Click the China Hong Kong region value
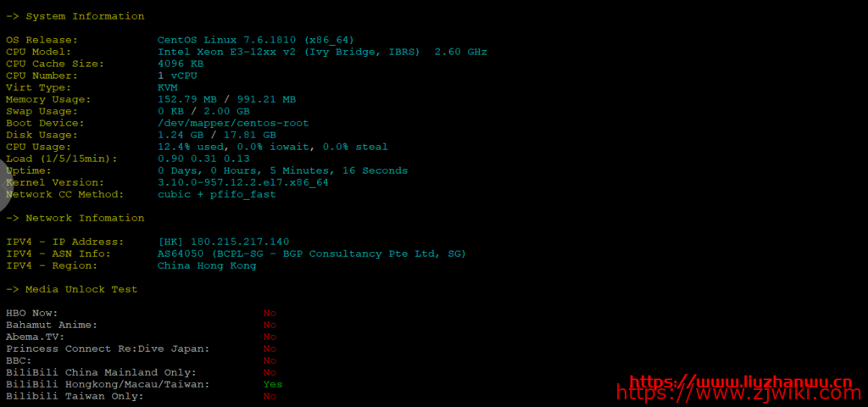 (x=207, y=265)
